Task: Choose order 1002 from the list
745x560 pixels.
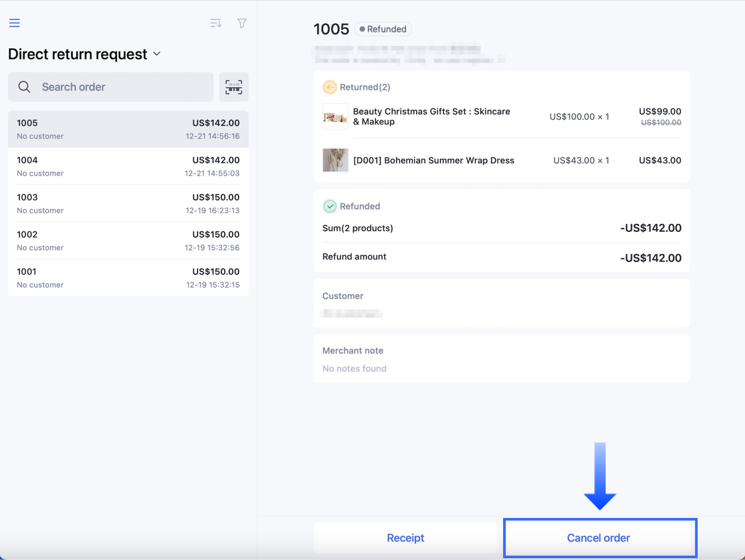Action: 128,241
